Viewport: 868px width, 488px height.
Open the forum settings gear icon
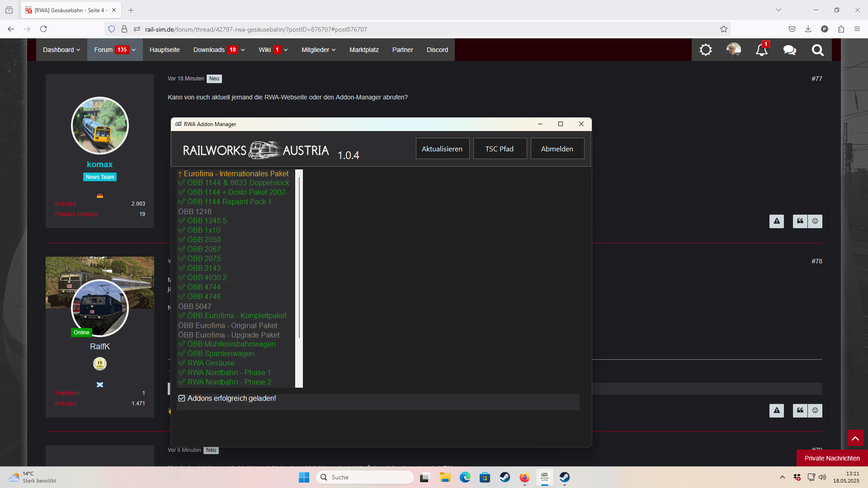(706, 50)
